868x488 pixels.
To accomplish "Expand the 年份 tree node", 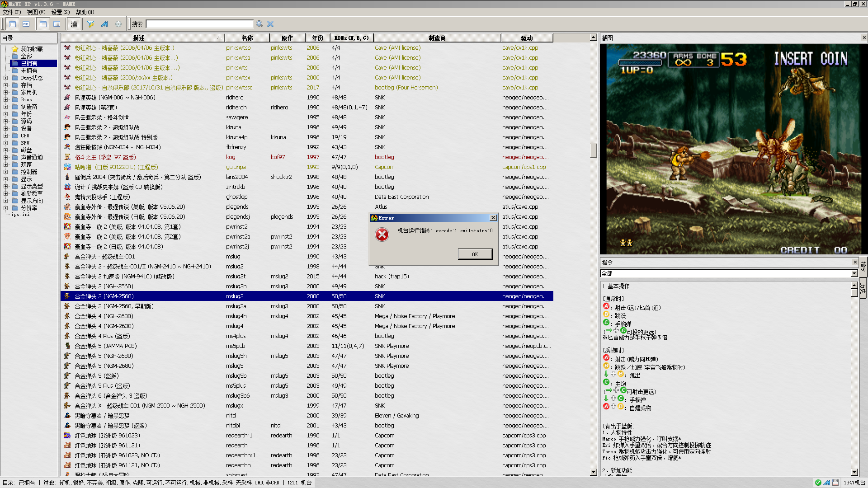I will click(x=6, y=114).
